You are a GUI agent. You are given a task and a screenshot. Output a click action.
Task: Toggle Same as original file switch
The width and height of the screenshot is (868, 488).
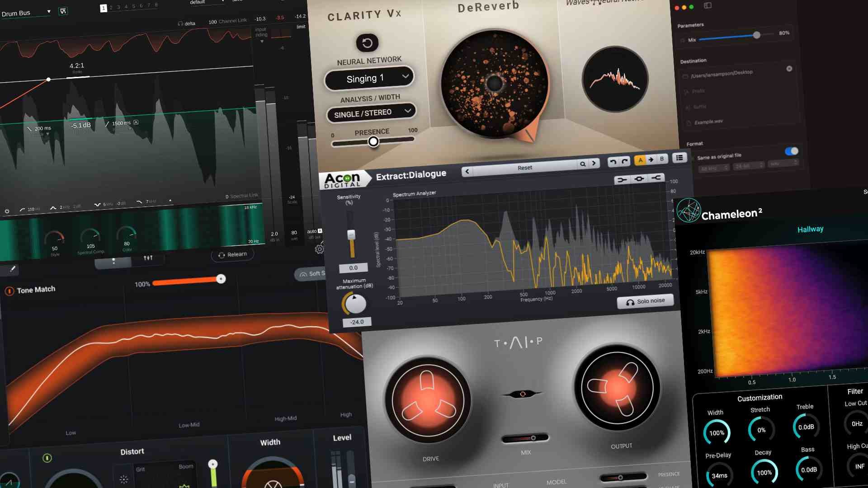[x=792, y=151]
